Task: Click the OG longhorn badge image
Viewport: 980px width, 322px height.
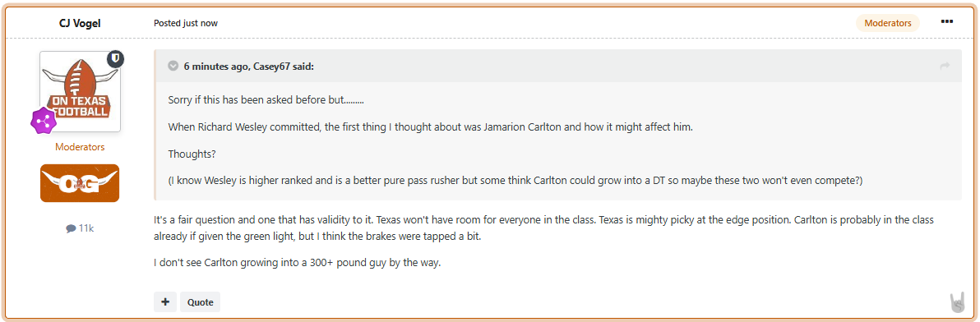Action: point(80,183)
